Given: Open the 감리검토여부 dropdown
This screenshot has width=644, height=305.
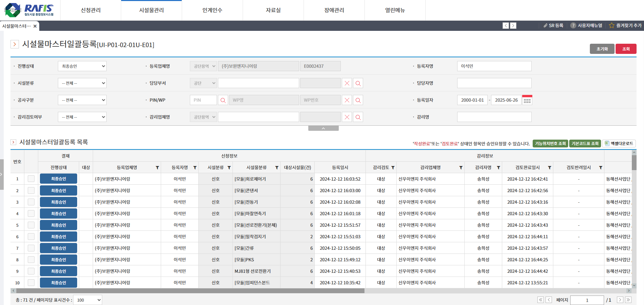Looking at the screenshot, I should click(x=82, y=117).
